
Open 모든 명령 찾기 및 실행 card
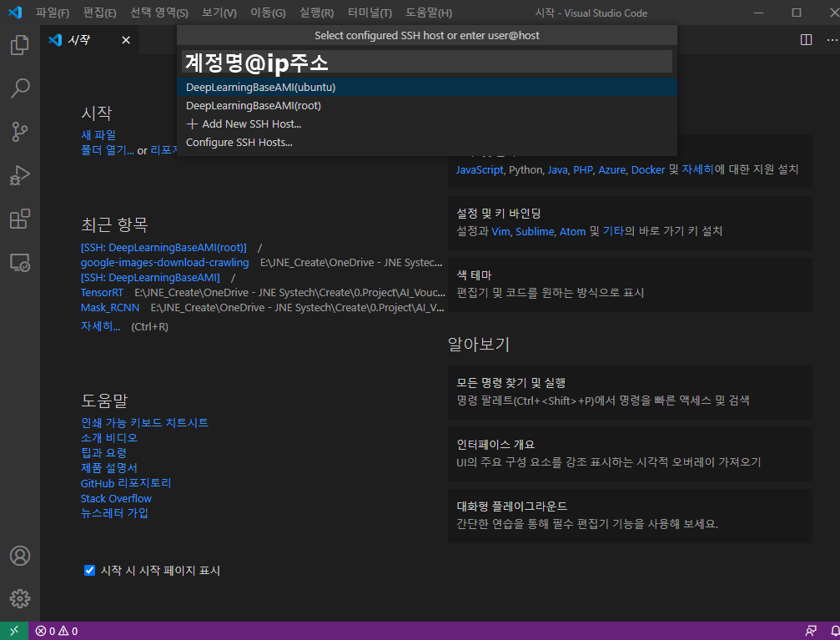pyautogui.click(x=630, y=392)
